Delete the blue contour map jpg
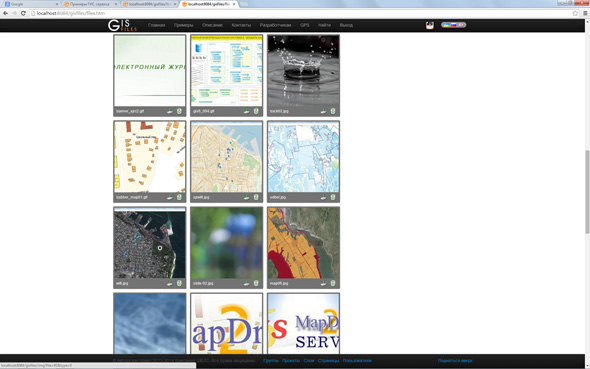 click(x=333, y=197)
